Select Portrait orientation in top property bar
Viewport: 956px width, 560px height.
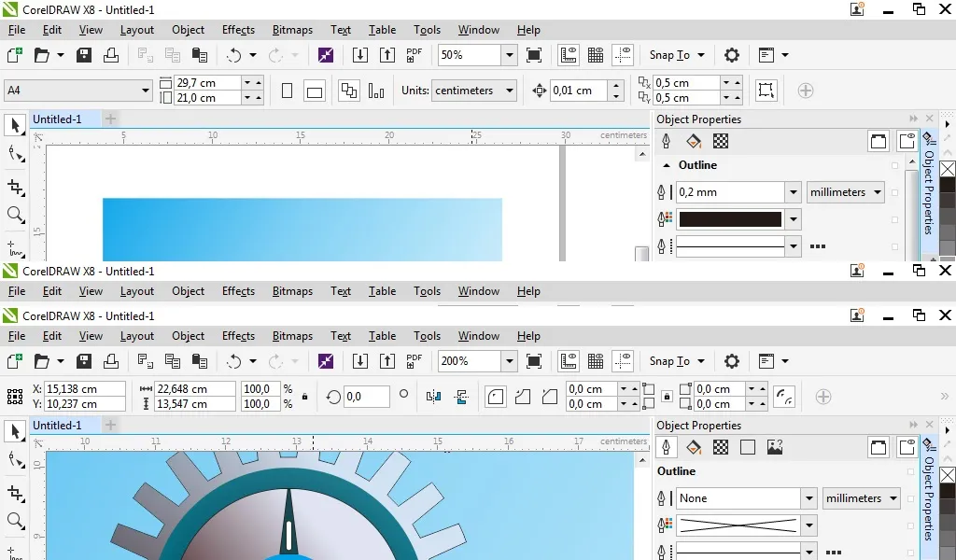coord(288,91)
